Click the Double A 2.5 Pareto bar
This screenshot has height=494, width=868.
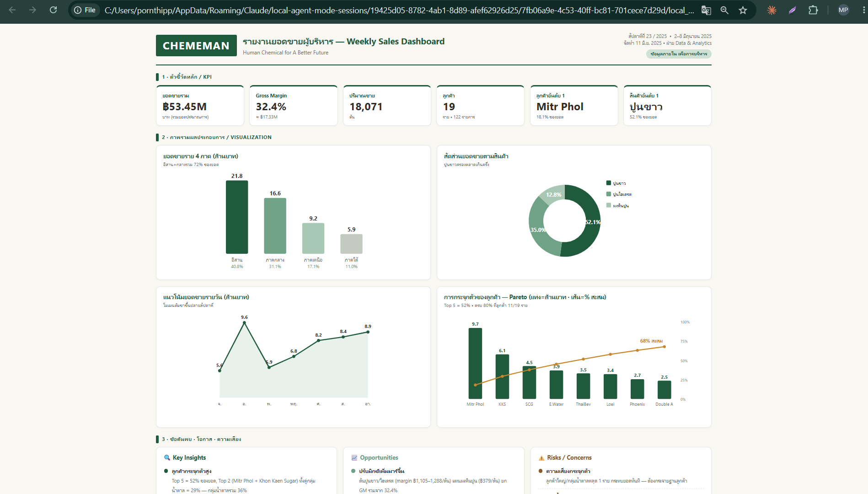click(664, 390)
